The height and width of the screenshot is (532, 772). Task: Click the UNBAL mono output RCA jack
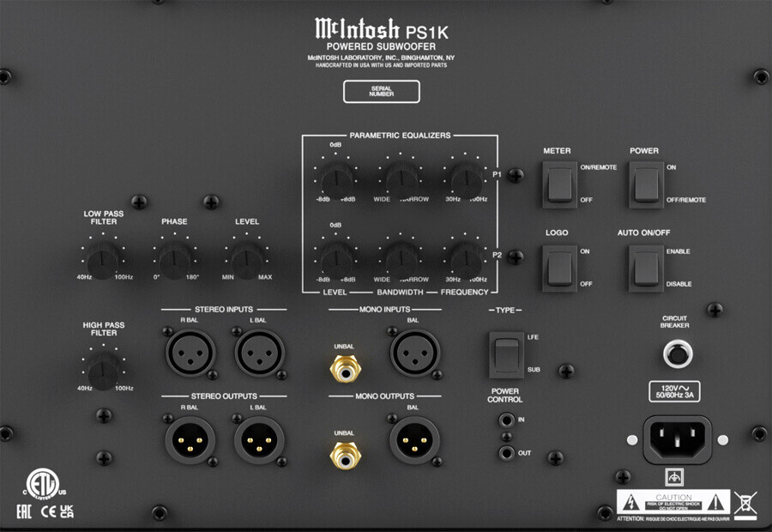[x=345, y=456]
